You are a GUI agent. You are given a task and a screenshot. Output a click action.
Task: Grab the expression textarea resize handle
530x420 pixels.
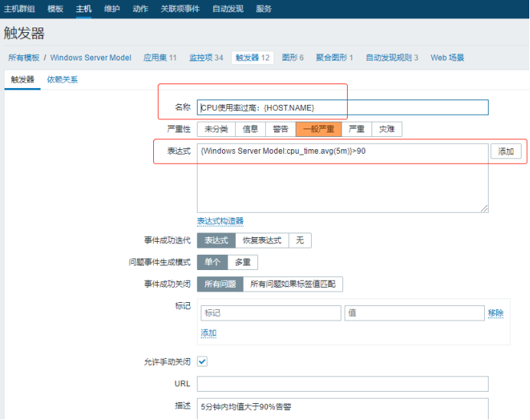[484, 209]
